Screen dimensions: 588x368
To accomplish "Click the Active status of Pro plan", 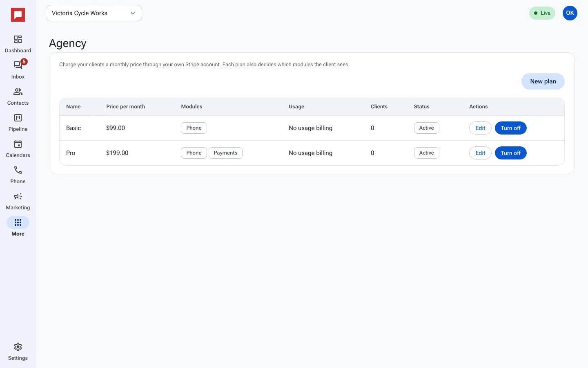I will click(427, 153).
